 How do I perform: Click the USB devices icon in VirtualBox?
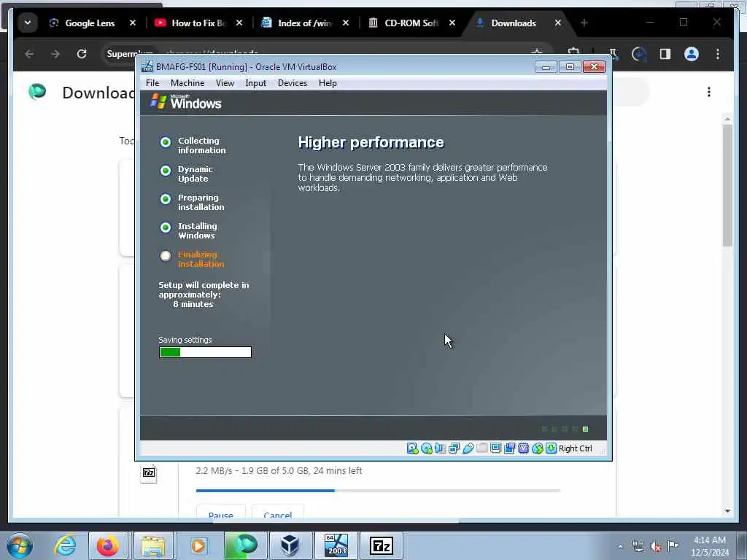coord(468,448)
